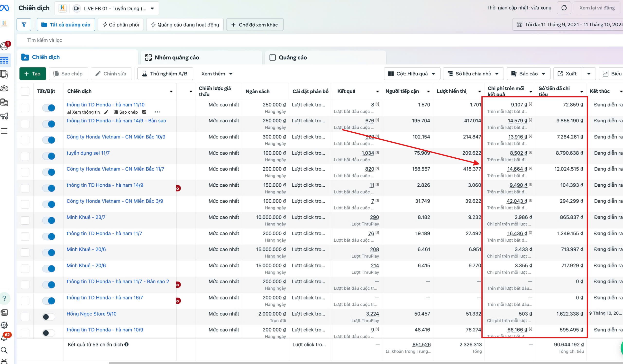Tick the select-all checkbox in table header
The height and width of the screenshot is (364, 623).
coord(25,91)
